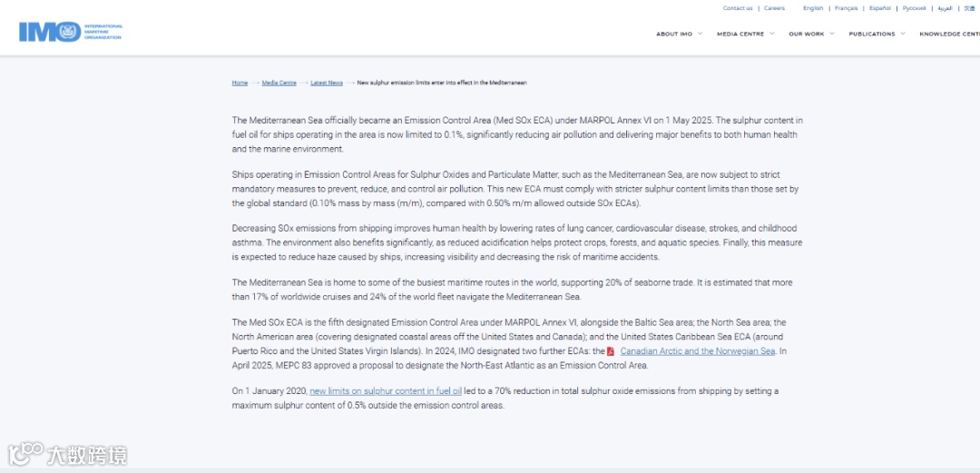The width and height of the screenshot is (980, 473).
Task: Click the paragraph starting "Decreasing SOx emissions from shipping"
Action: 517,242
